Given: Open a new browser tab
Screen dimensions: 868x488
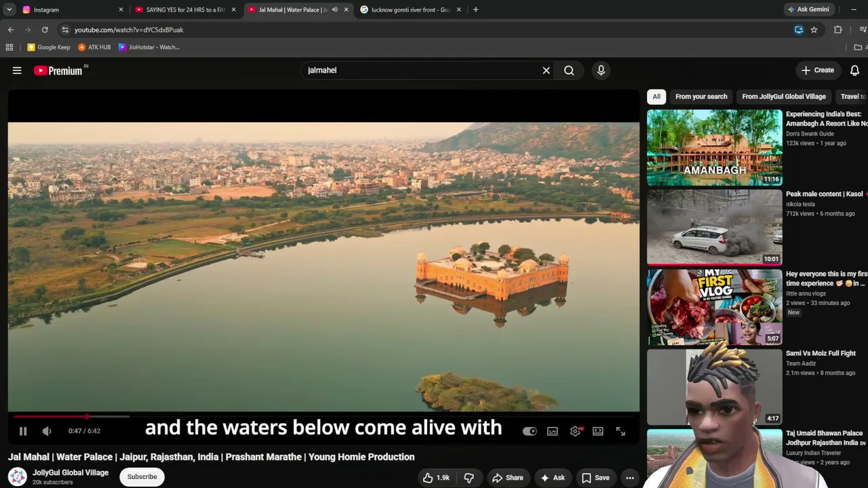Looking at the screenshot, I should click(475, 9).
